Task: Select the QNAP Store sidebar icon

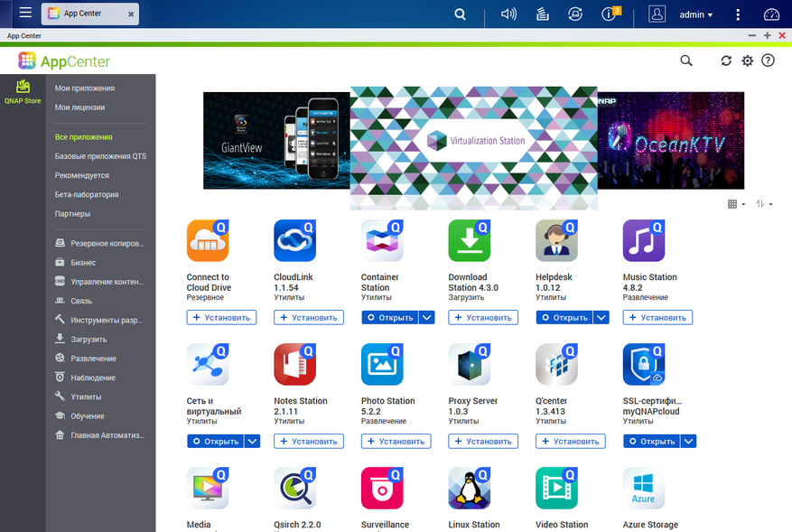Action: tap(23, 91)
